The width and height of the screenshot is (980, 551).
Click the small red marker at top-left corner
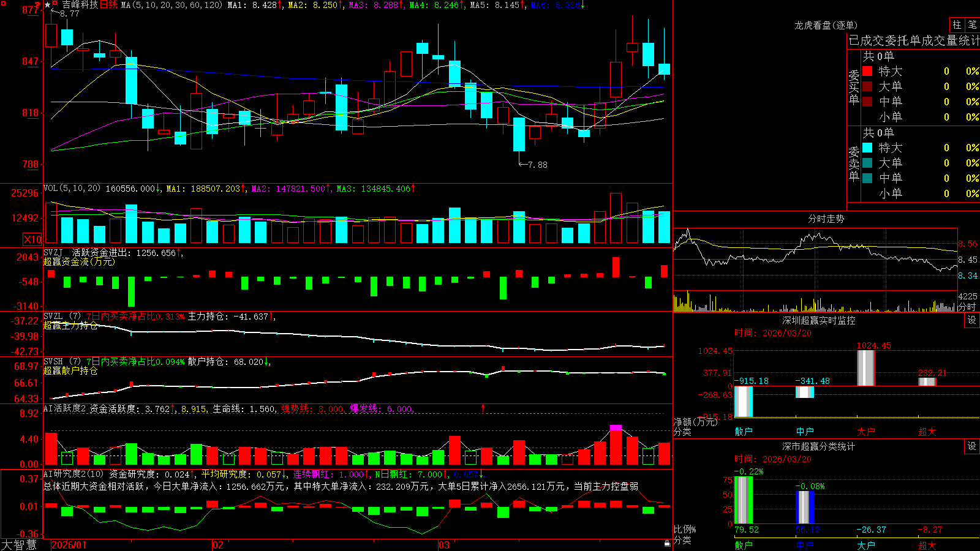tap(4, 4)
